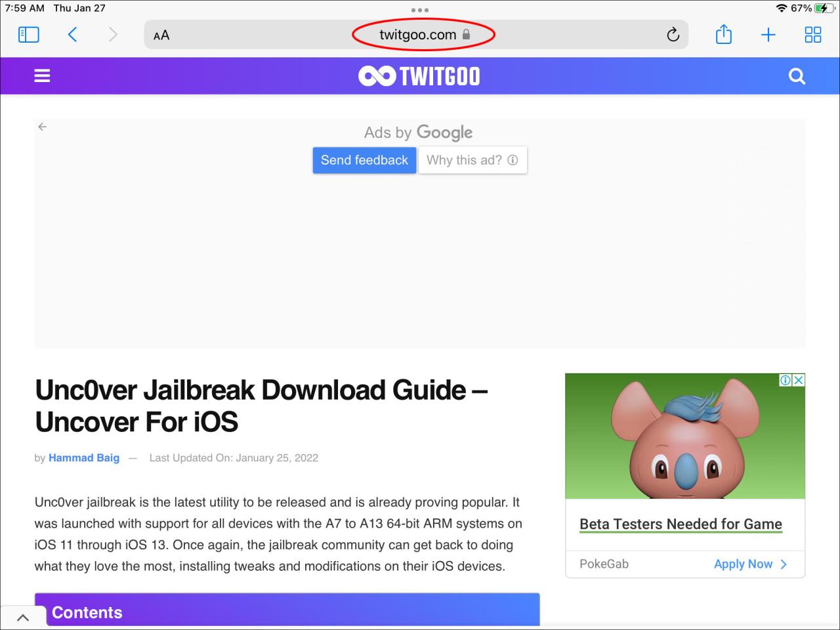Reload the page with the refresh icon
The width and height of the screenshot is (840, 630).
point(673,35)
